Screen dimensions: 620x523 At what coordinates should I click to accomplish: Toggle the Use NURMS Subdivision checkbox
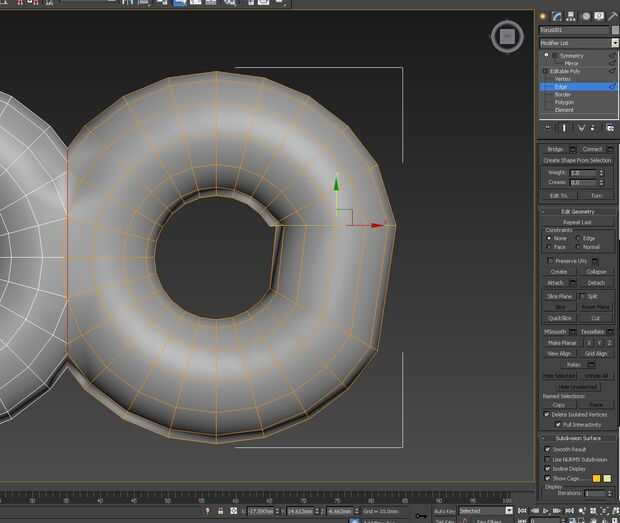pyautogui.click(x=548, y=458)
